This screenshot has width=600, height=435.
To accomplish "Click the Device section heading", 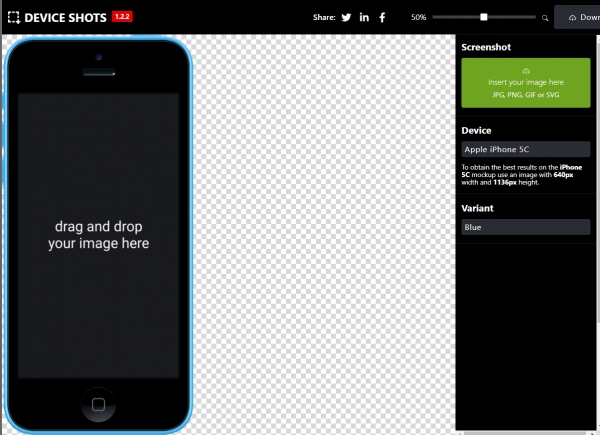I will pos(476,130).
